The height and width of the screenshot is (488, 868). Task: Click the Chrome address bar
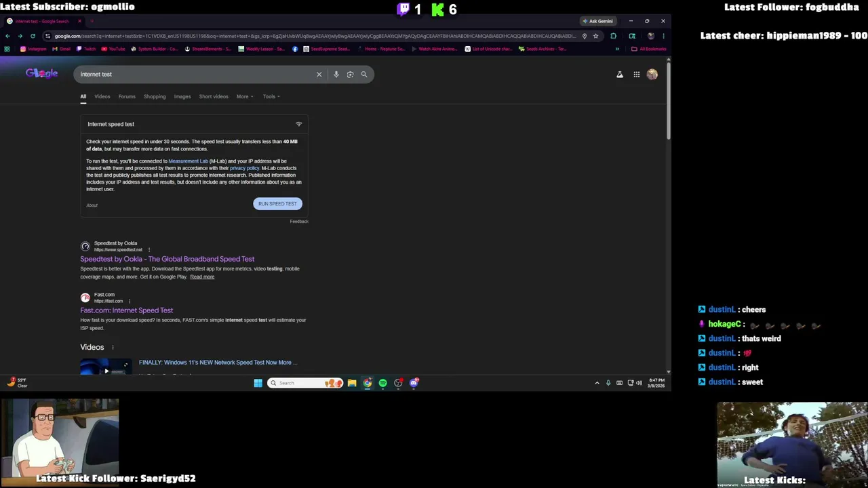pos(315,36)
